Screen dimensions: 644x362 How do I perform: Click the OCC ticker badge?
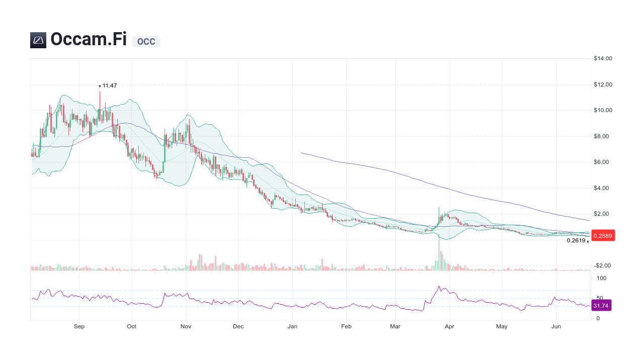146,42
